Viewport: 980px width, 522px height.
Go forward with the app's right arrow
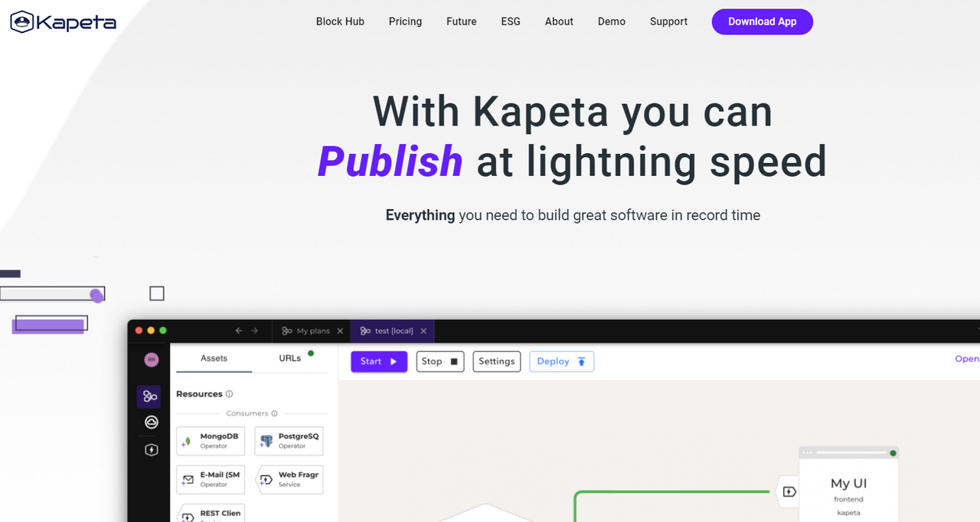point(255,331)
